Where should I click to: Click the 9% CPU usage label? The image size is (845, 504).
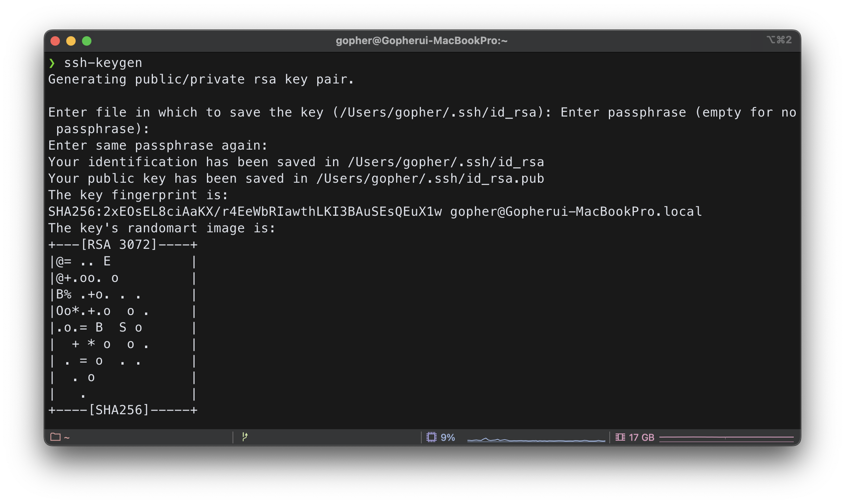pos(448,437)
